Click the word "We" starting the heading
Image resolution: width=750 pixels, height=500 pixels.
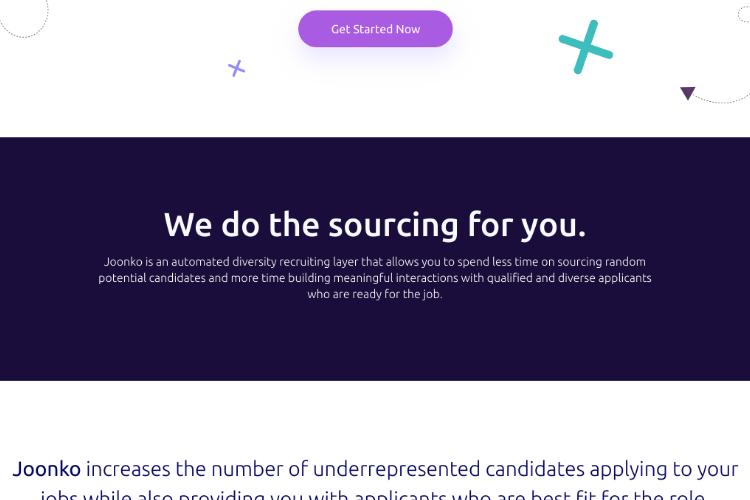(x=188, y=224)
